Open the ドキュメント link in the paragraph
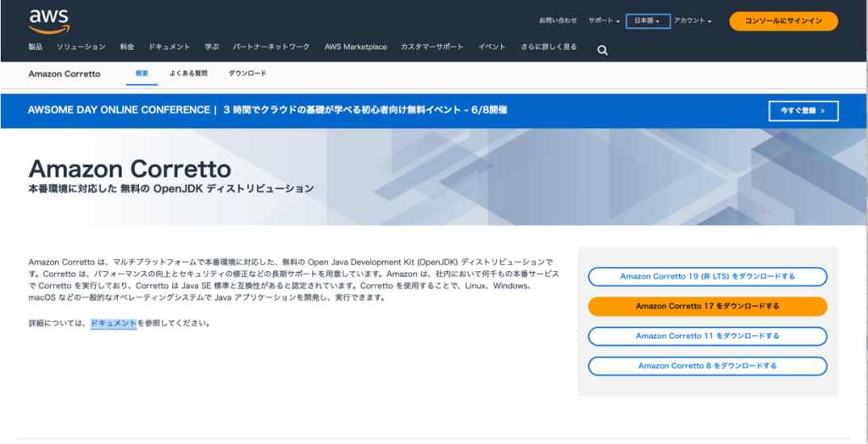Image resolution: width=868 pixels, height=444 pixels. click(x=114, y=323)
